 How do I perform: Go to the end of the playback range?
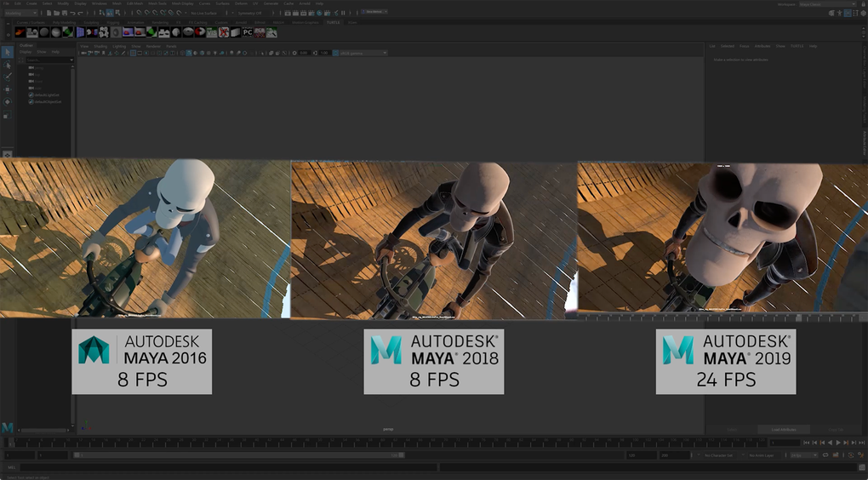pos(862,443)
